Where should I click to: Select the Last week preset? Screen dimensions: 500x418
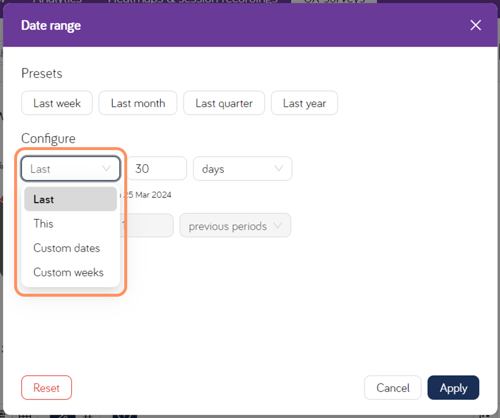[57, 103]
